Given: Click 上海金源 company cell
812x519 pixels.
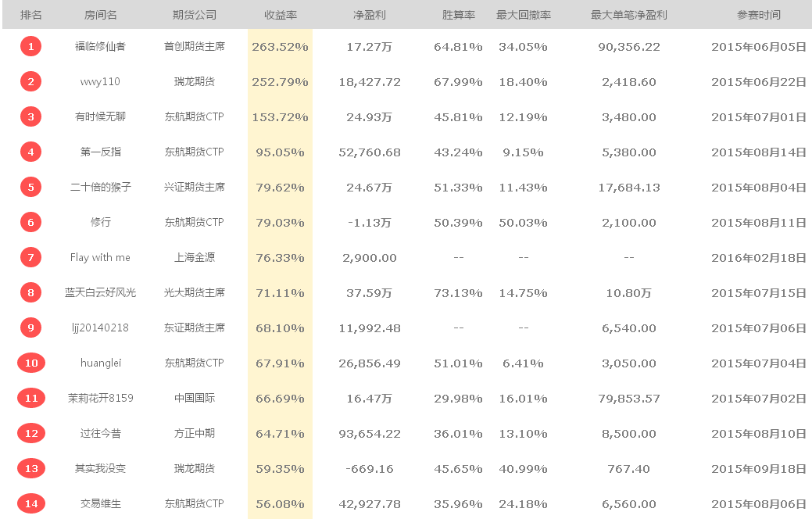Looking at the screenshot, I should pos(194,257).
